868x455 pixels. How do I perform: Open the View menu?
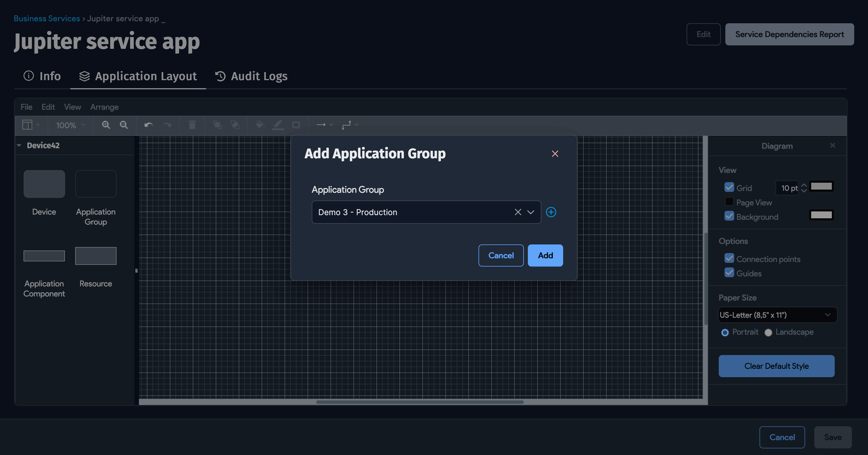pos(72,107)
